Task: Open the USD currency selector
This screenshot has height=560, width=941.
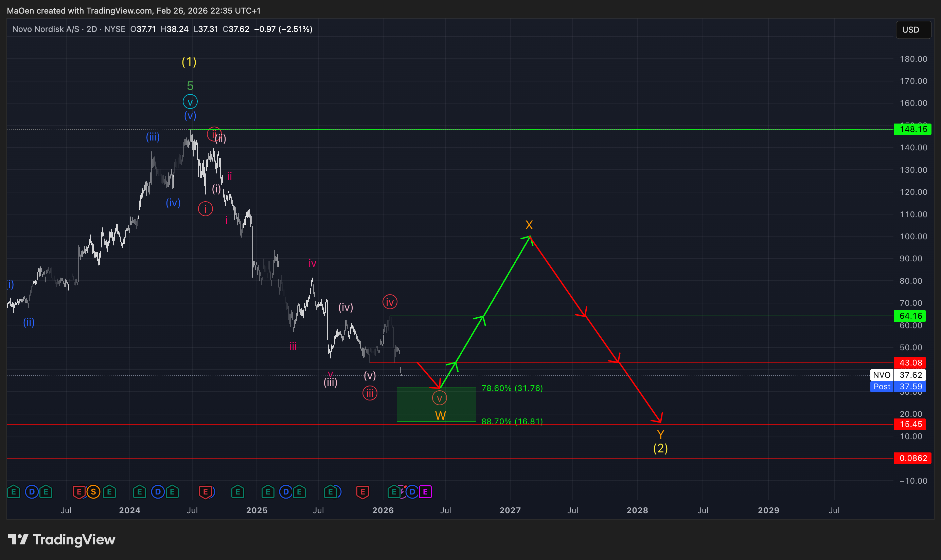Action: 913,30
